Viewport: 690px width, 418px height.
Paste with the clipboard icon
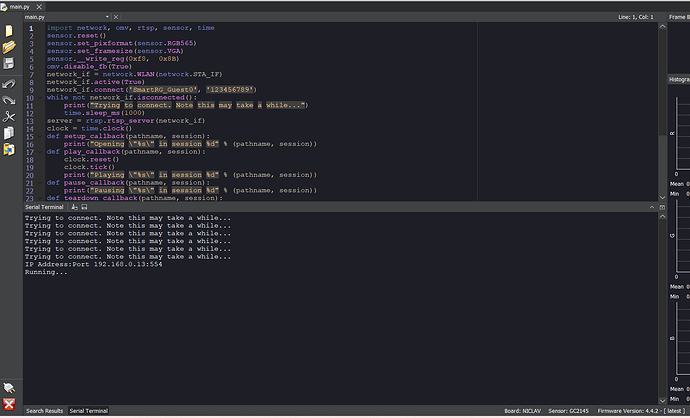pyautogui.click(x=9, y=150)
